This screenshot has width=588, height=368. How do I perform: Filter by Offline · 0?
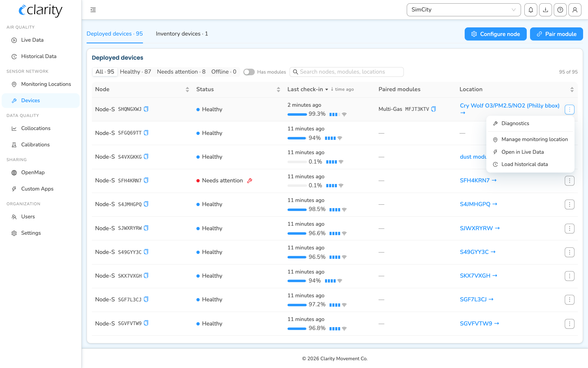click(x=224, y=72)
